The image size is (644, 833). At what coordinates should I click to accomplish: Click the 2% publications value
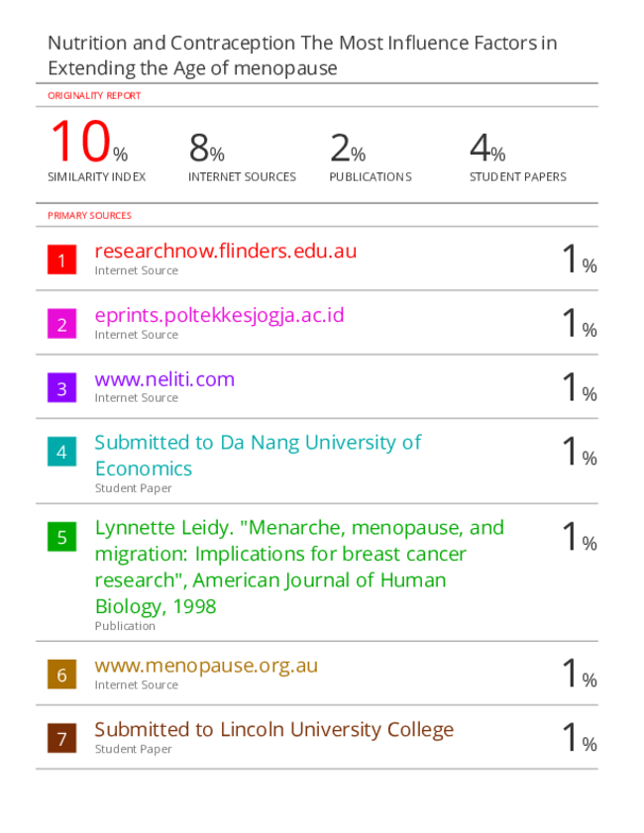[348, 149]
